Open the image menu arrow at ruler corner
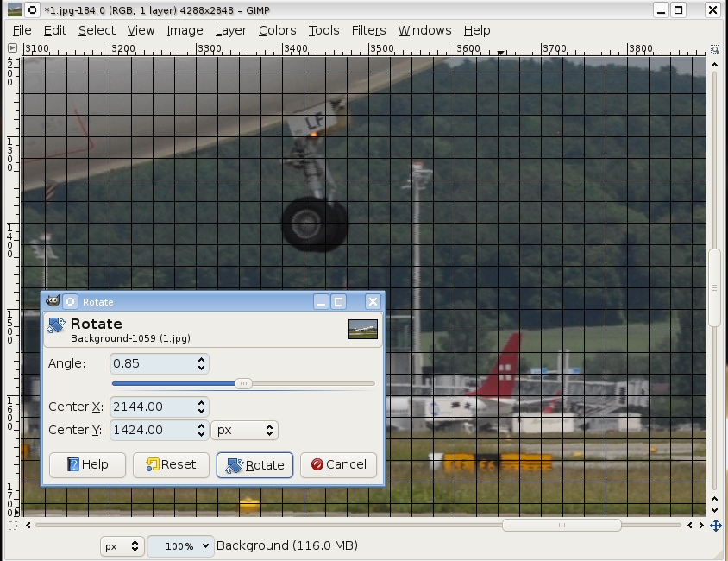This screenshot has height=561, width=728. tap(13, 49)
